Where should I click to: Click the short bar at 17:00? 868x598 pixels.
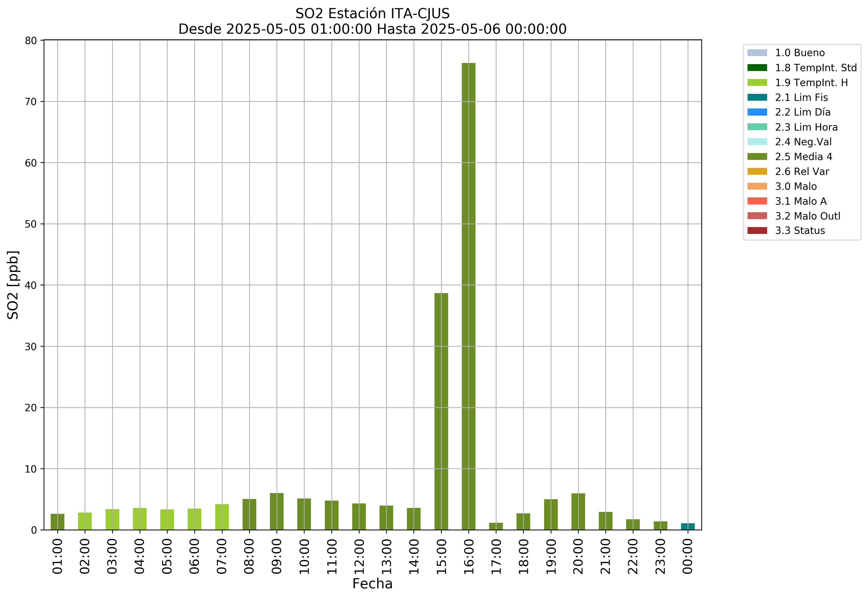496,526
